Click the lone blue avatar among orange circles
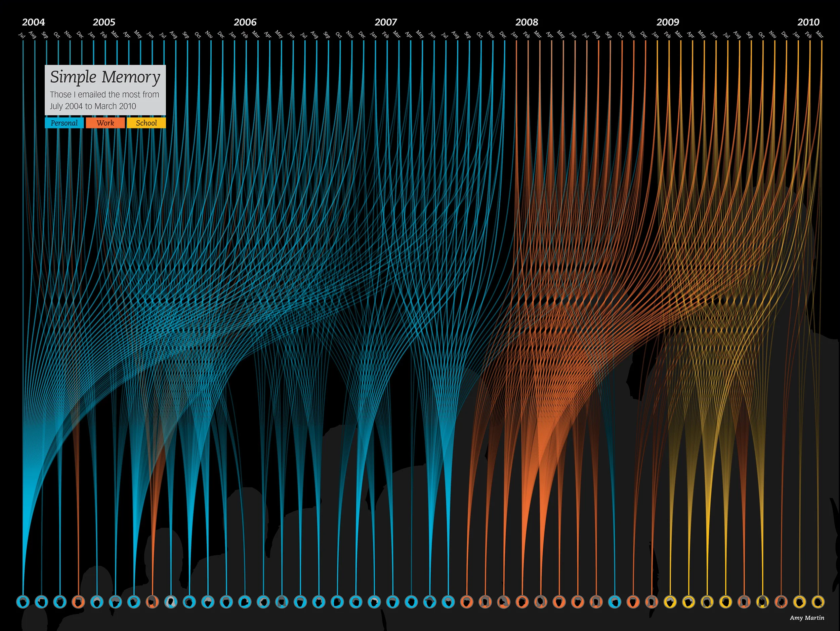 [615, 602]
